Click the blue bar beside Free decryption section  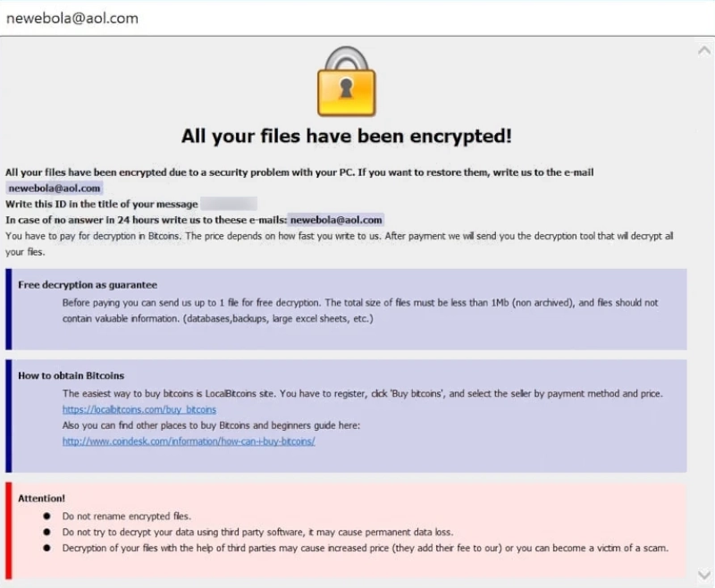8,308
